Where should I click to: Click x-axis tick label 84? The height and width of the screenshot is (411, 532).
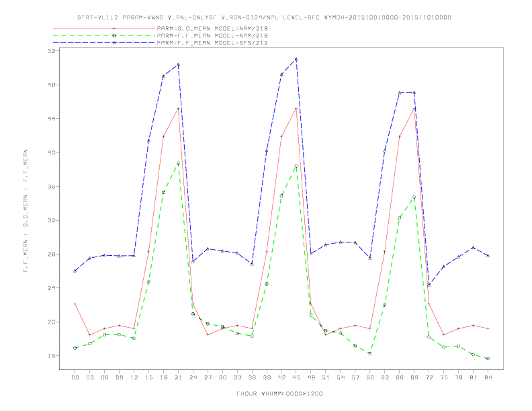pyautogui.click(x=488, y=377)
